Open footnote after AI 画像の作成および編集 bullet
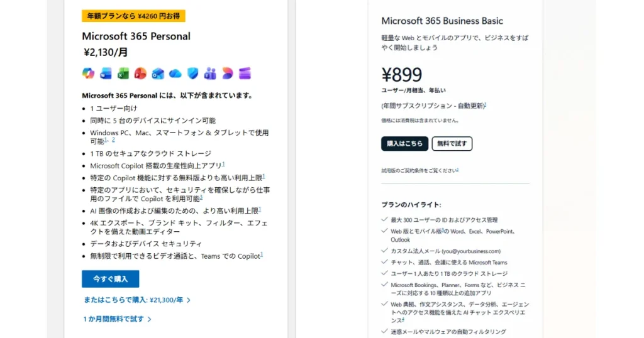Viewport: 644px width, 338px height. tap(259, 209)
